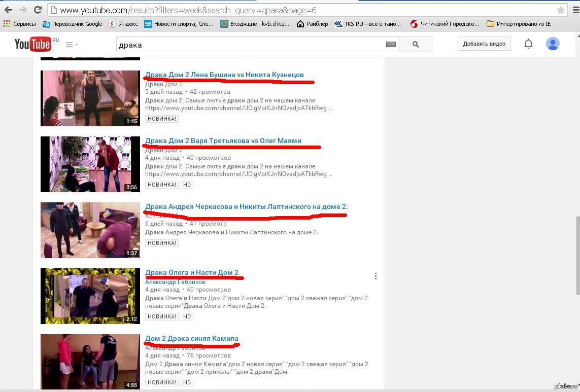Click the text '4 дня назад • 76 просмотров'
Screen dimensions: 580x392
tap(188, 355)
